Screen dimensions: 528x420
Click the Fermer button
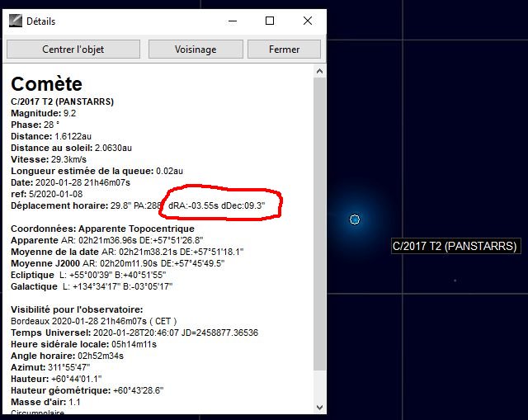click(x=285, y=50)
